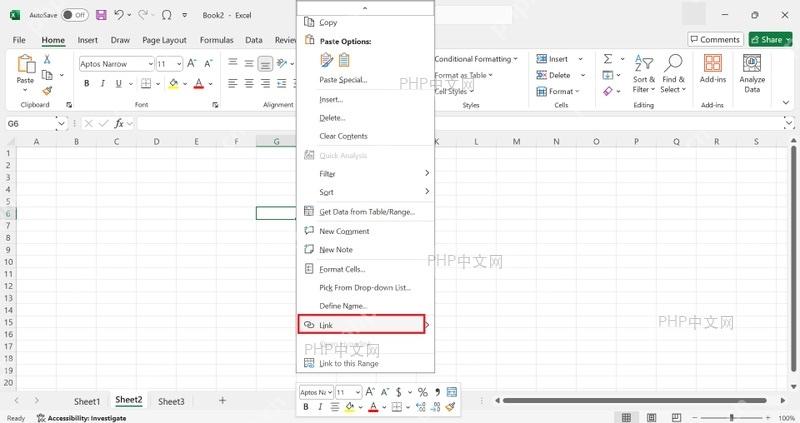
Task: Expand the Filter submenu arrow
Action: (x=427, y=173)
